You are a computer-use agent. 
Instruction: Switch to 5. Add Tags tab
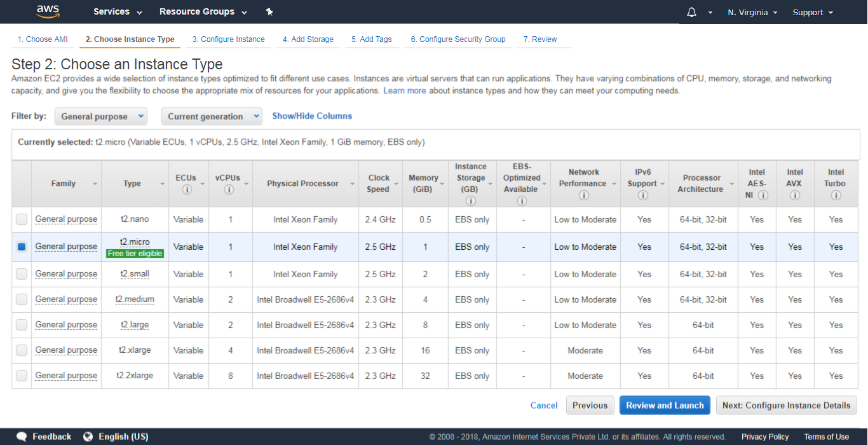tap(372, 39)
